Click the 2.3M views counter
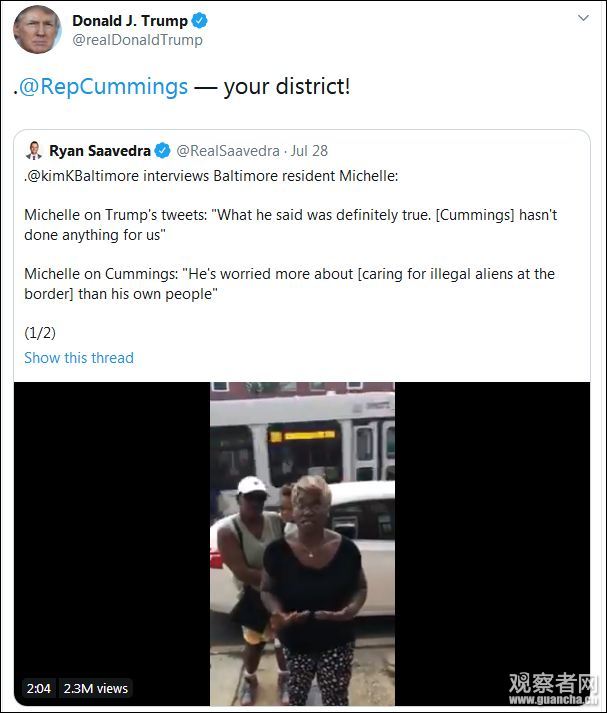Screen dimensions: 607x713 95,688
